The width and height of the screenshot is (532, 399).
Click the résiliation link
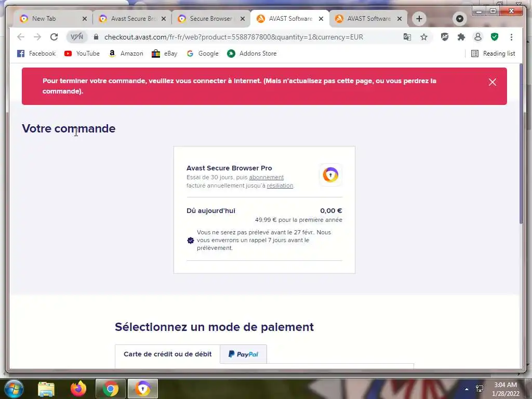tap(280, 185)
